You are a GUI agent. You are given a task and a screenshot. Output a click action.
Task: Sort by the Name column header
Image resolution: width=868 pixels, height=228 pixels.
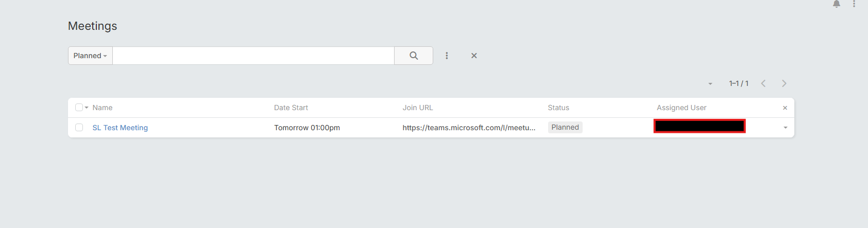coord(103,108)
